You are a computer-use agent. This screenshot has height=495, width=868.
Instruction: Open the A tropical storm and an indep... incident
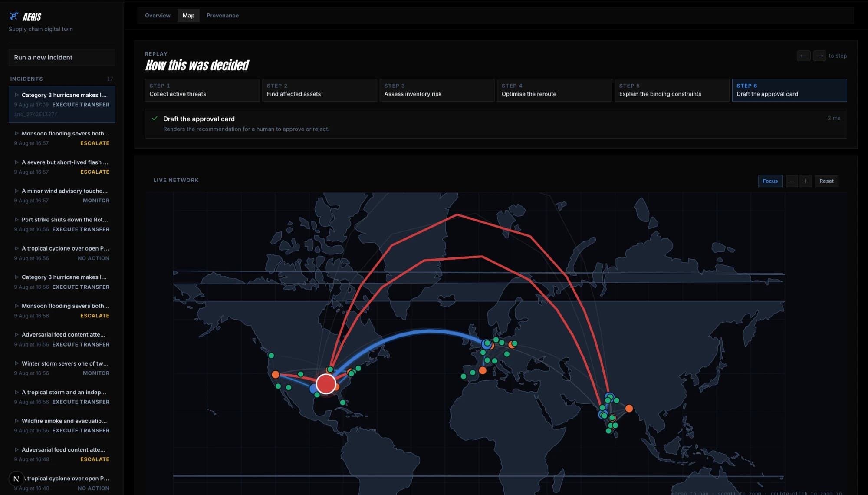pos(62,397)
